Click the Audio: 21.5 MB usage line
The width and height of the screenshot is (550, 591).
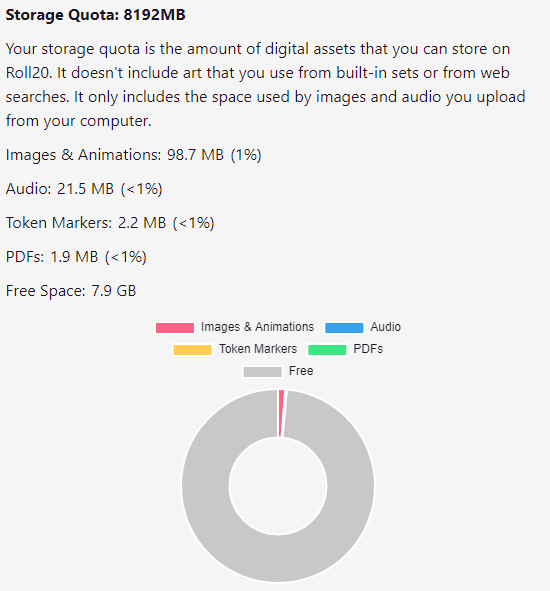pyautogui.click(x=84, y=189)
